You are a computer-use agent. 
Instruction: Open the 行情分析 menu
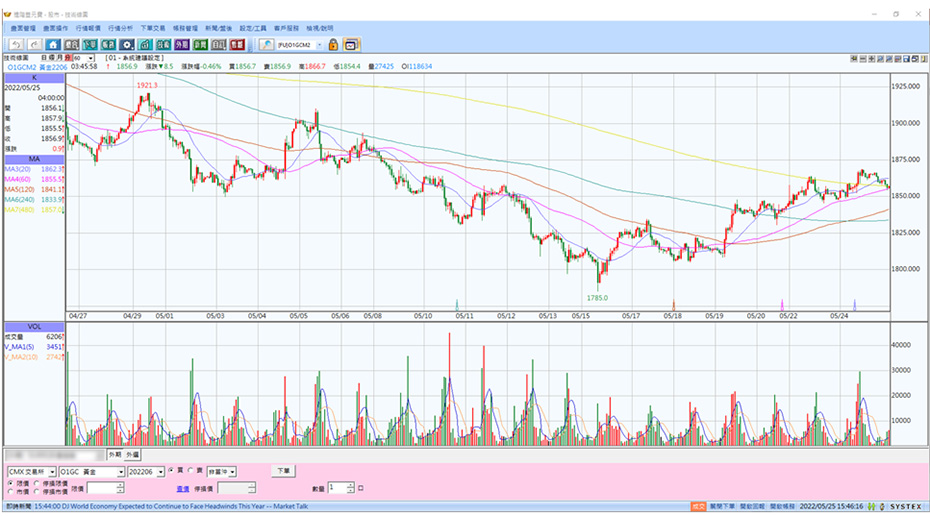[120, 28]
